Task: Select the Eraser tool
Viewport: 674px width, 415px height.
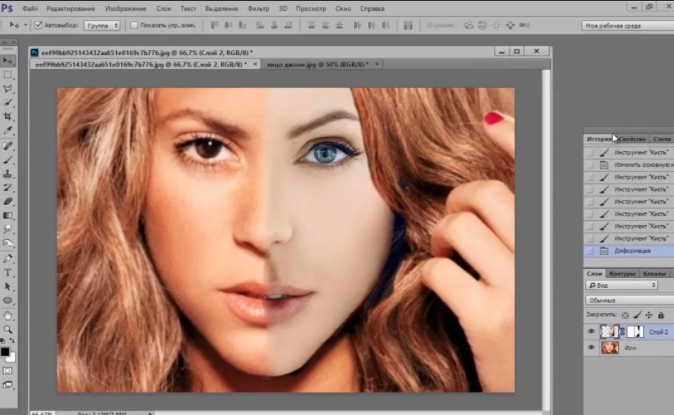Action: [8, 201]
